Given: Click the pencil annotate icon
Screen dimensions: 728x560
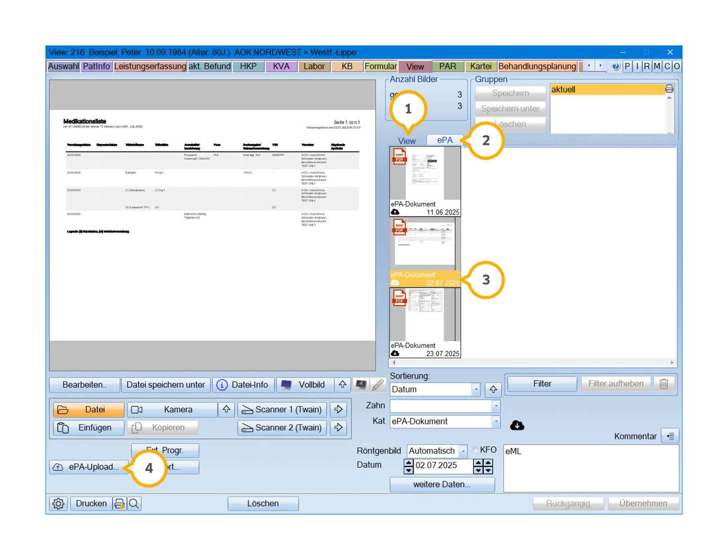Looking at the screenshot, I should point(378,385).
